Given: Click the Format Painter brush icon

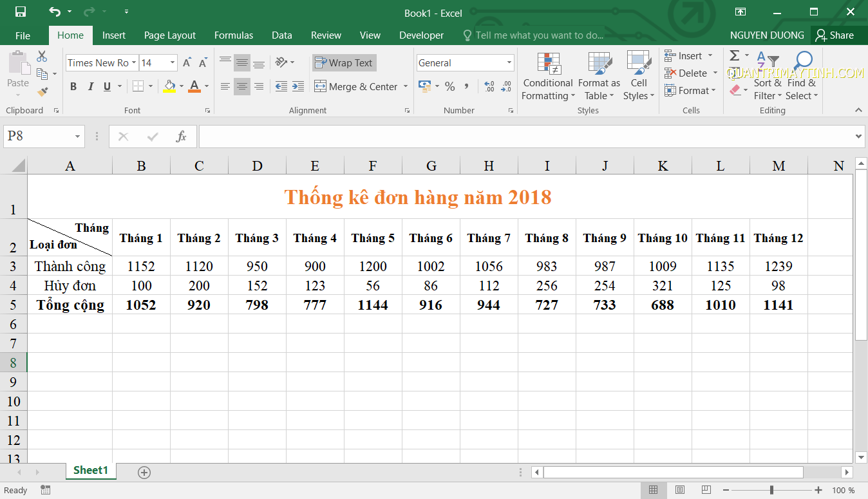Looking at the screenshot, I should coord(42,92).
